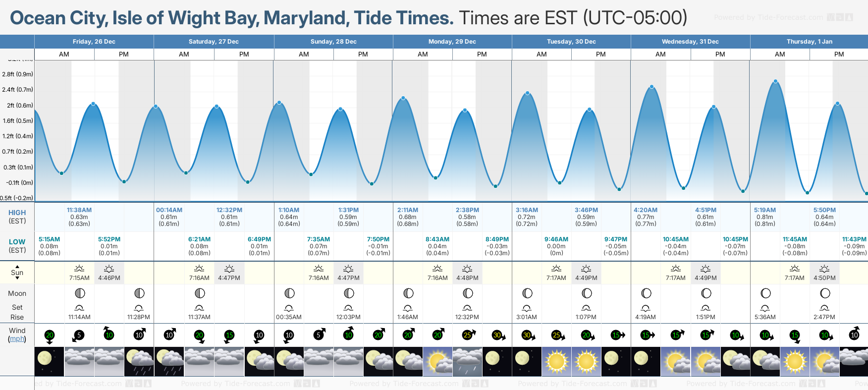Click the HIGH (EST) row label
The image size is (868, 390).
pyautogui.click(x=17, y=217)
